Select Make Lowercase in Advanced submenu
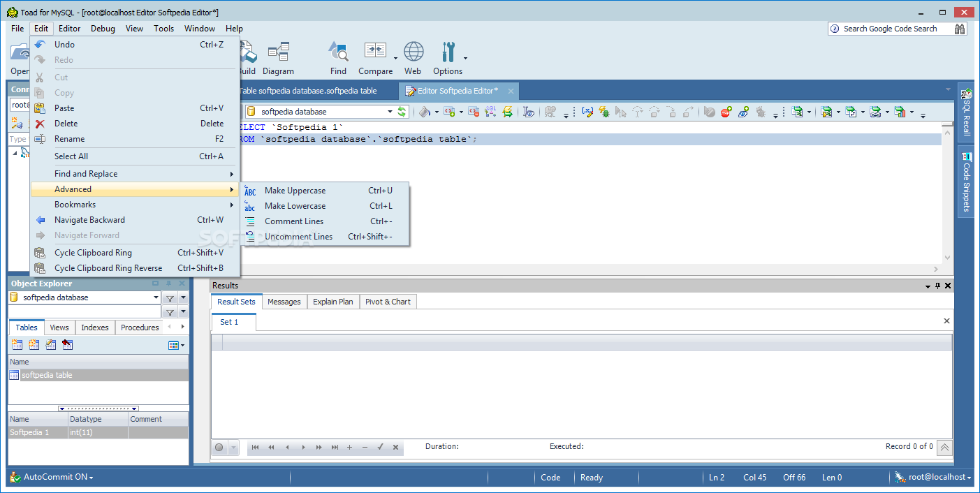The height and width of the screenshot is (493, 980). pyautogui.click(x=326, y=206)
